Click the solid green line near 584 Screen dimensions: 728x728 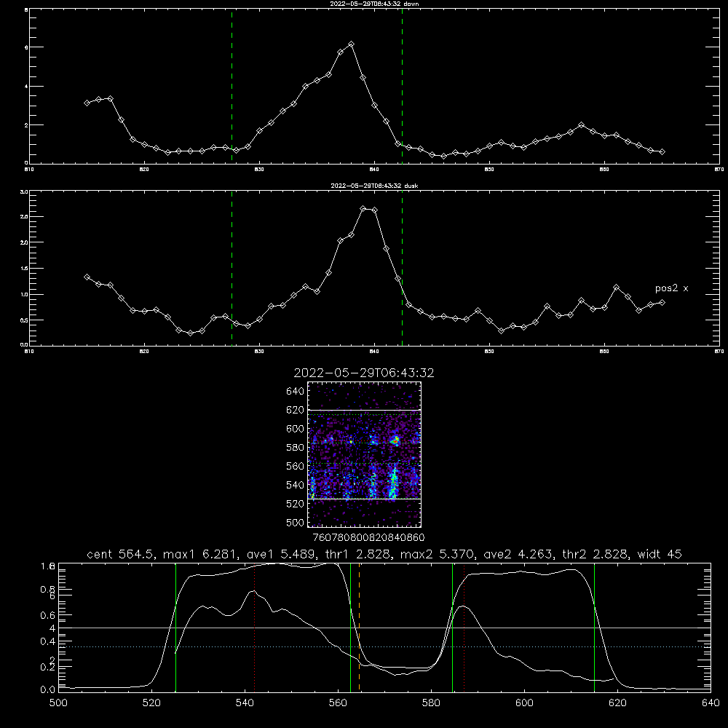(452, 627)
